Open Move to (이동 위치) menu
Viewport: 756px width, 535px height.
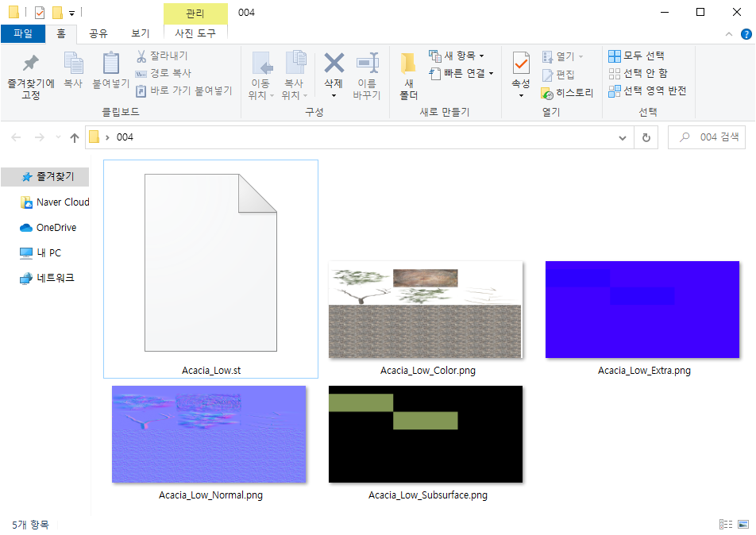pyautogui.click(x=260, y=75)
